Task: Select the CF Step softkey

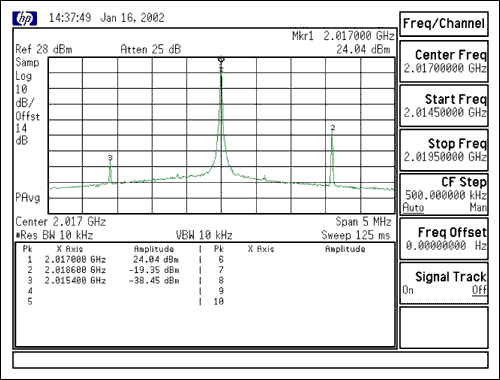Action: point(444,194)
